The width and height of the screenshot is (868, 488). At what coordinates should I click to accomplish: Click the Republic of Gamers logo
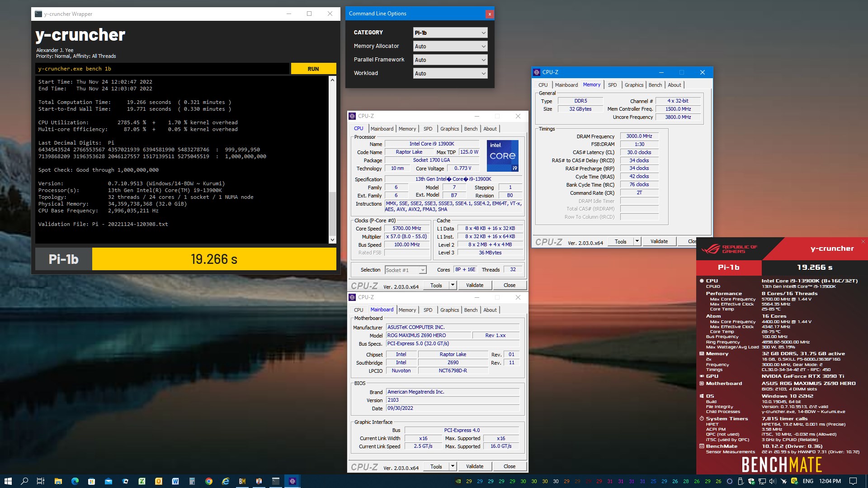pos(729,249)
